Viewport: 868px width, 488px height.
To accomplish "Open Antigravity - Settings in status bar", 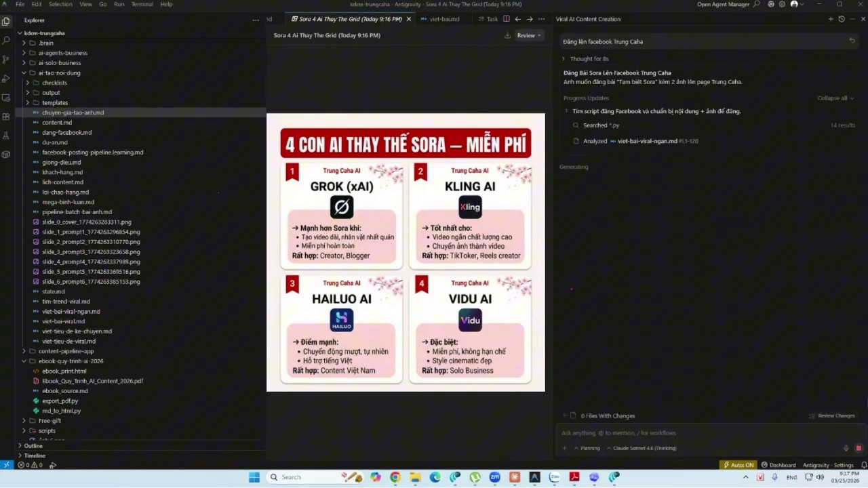I will click(x=828, y=465).
